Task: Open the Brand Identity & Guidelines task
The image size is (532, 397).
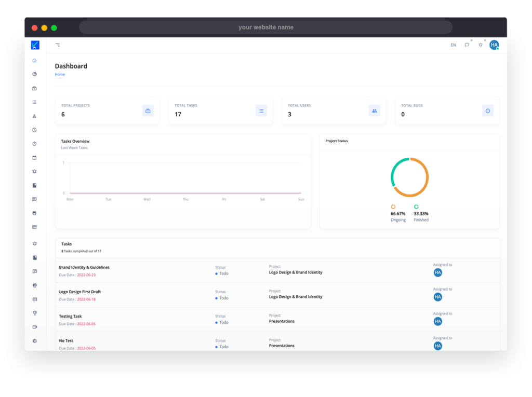Action: 84,267
